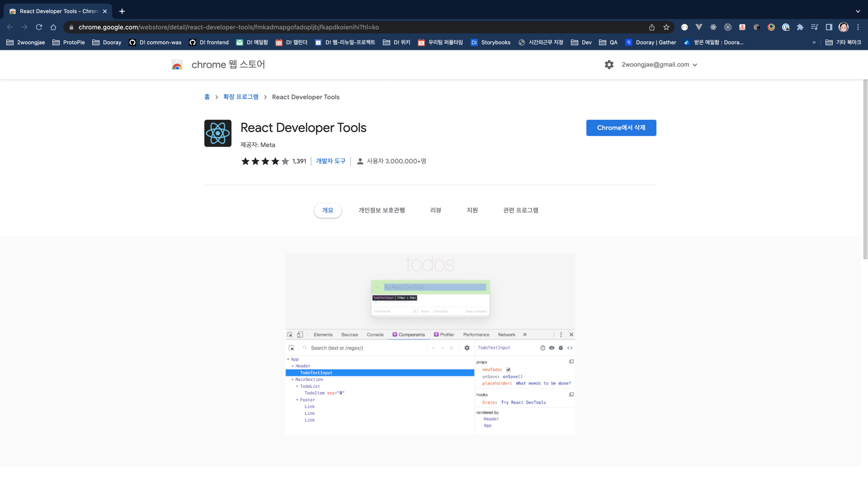Screen dimensions: 868x488
Task: Go to browser home page icon
Action: pos(54,27)
